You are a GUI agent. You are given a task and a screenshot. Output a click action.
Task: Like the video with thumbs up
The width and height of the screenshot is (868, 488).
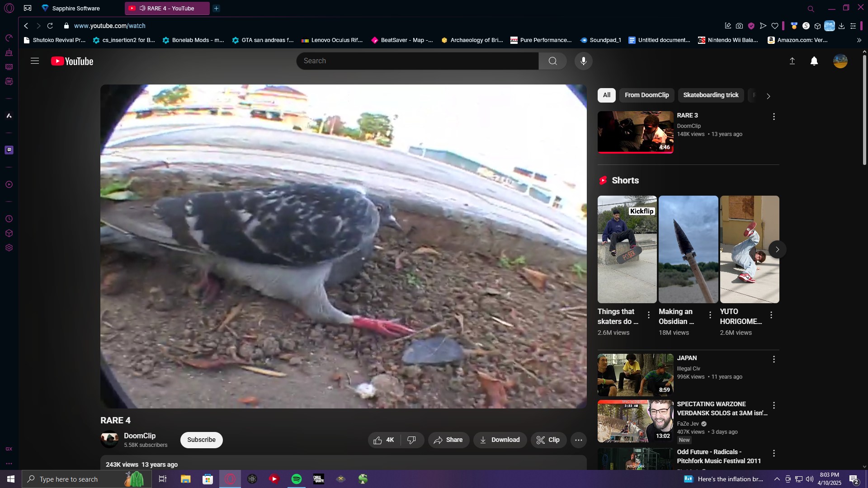[384, 440]
